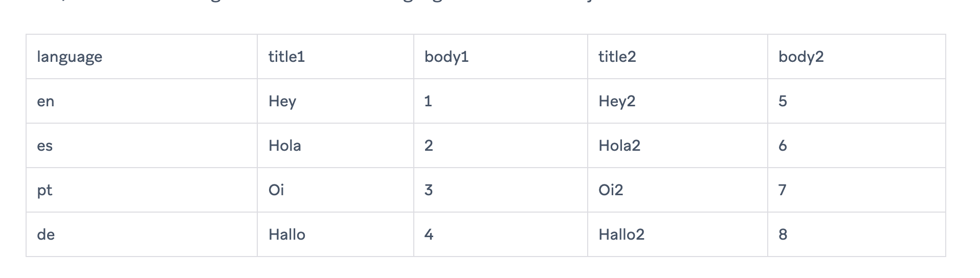This screenshot has width=980, height=278.
Task: Click the 'Hola2' cell
Action: point(619,146)
